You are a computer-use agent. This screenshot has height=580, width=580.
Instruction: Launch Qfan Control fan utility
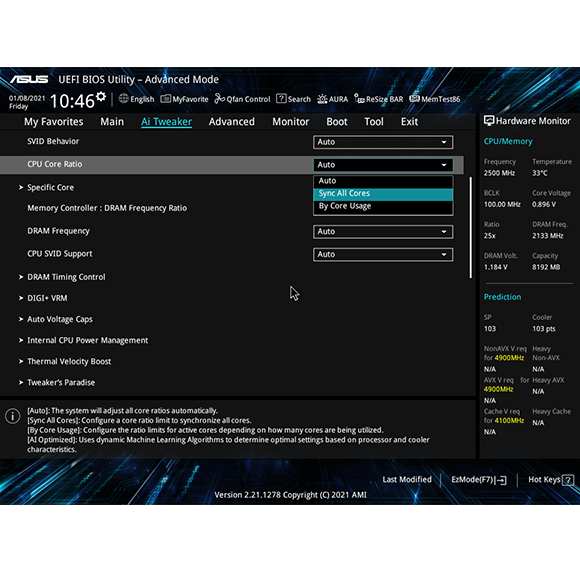(x=242, y=99)
